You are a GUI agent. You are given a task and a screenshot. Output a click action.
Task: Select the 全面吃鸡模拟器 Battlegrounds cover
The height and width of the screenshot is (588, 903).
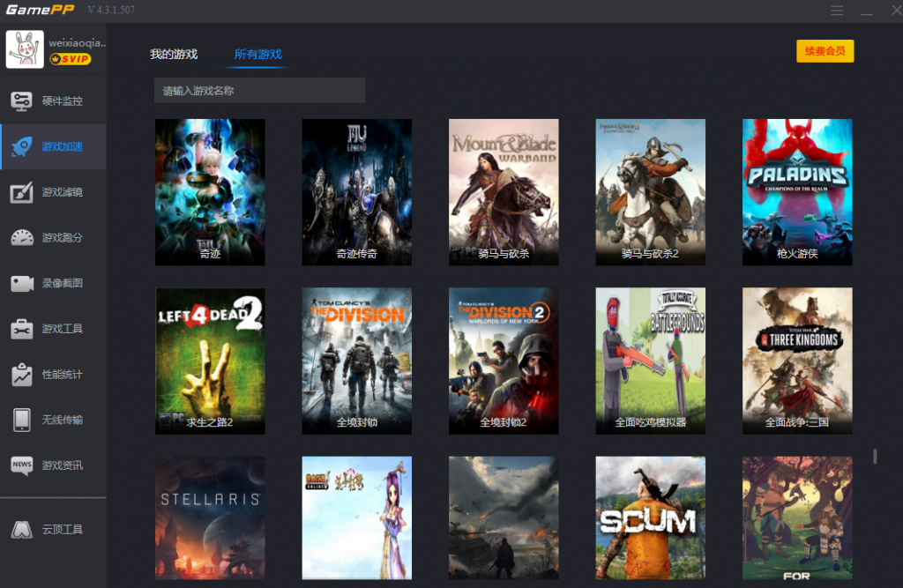pos(650,361)
